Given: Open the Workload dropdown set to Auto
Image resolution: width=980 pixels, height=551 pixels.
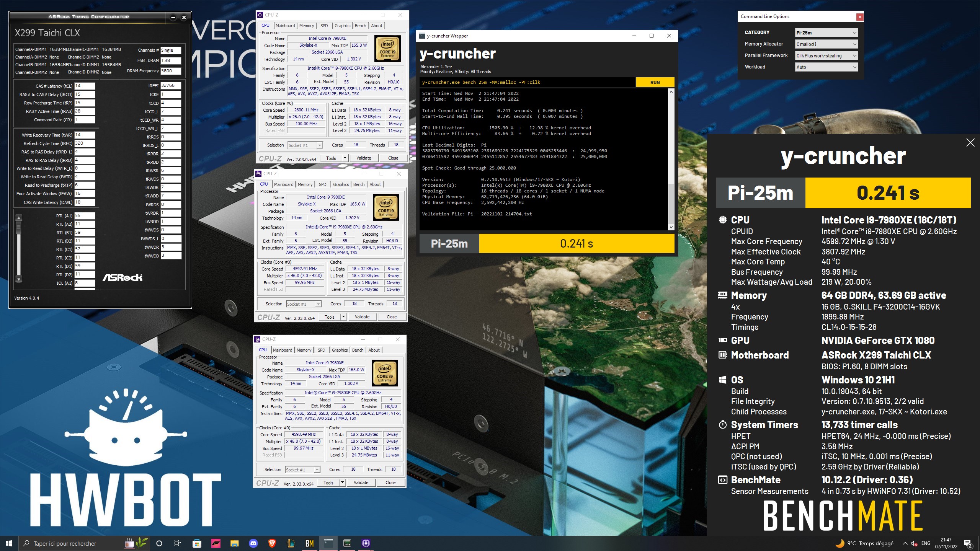Looking at the screenshot, I should point(826,67).
